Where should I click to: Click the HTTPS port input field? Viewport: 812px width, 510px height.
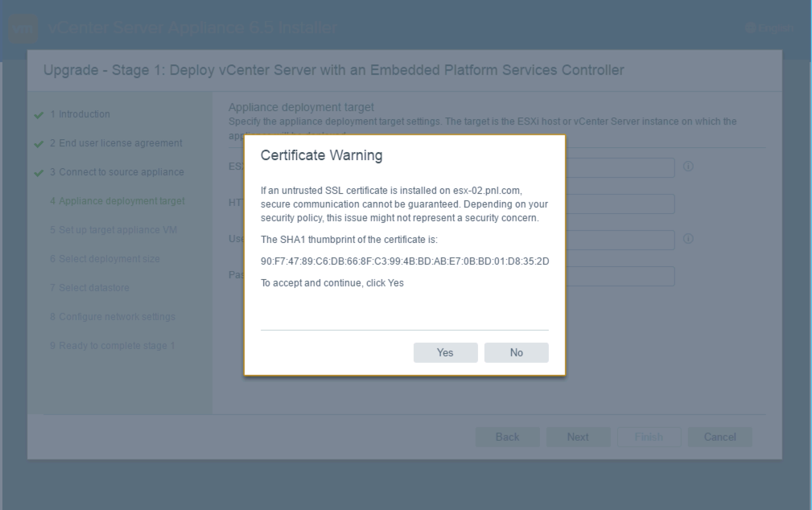(x=620, y=204)
